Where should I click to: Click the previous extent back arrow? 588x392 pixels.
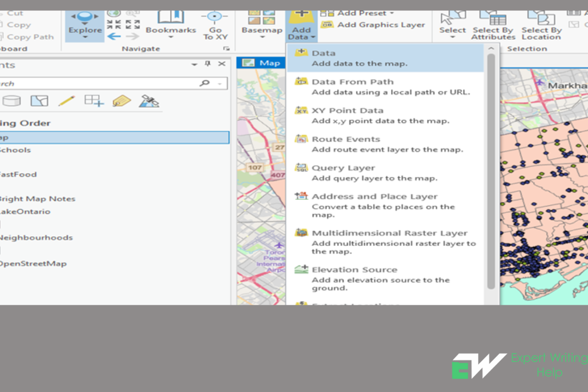pyautogui.click(x=113, y=36)
